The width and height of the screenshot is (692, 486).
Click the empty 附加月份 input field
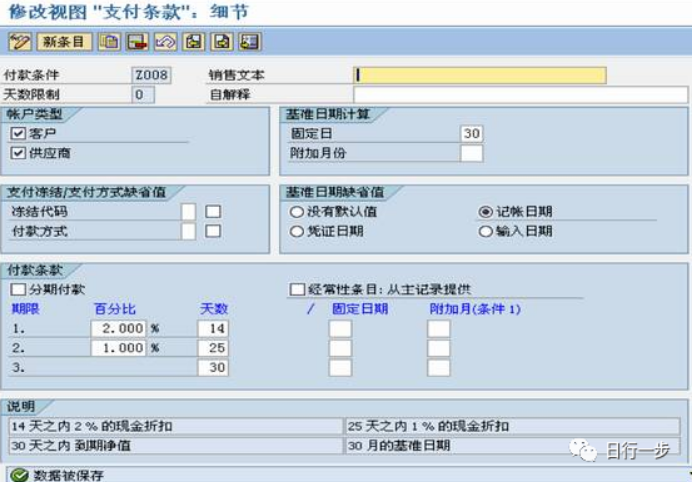[x=471, y=153]
